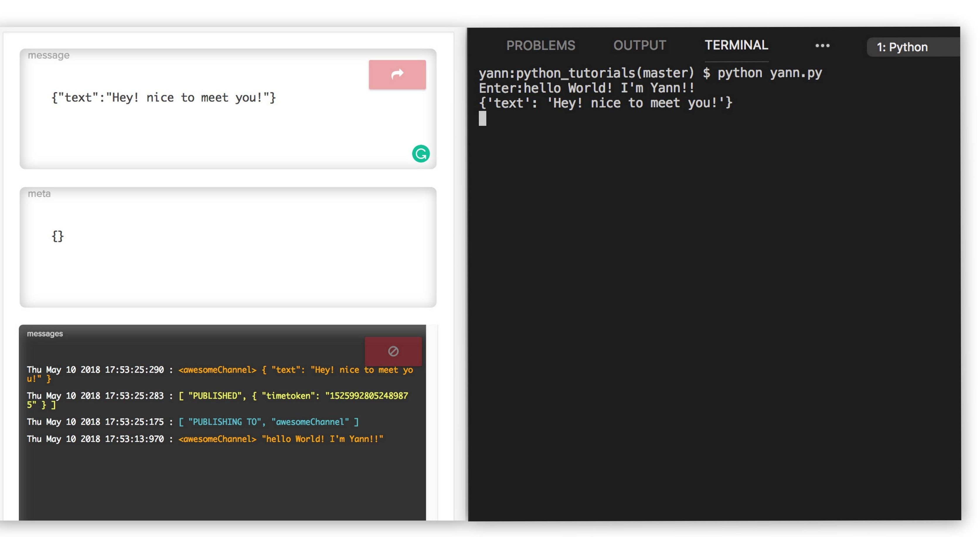Open the terminal ellipsis more-actions menu
This screenshot has height=537, width=980.
coord(823,46)
